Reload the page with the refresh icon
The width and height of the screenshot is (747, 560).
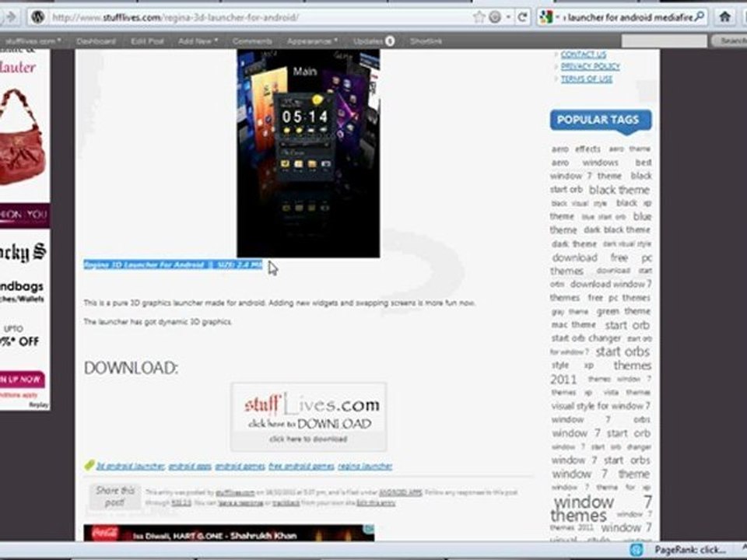click(x=522, y=17)
